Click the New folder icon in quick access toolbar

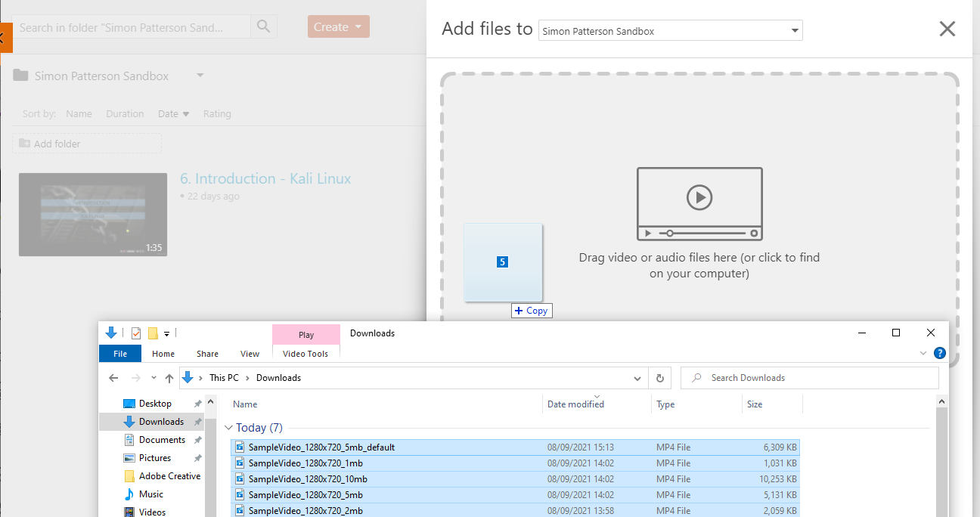tap(153, 333)
